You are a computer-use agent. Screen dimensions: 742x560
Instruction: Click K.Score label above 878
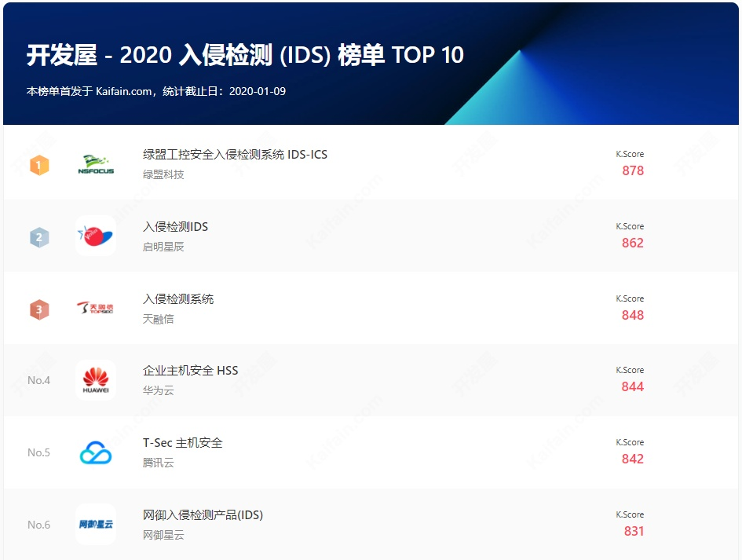(x=630, y=154)
